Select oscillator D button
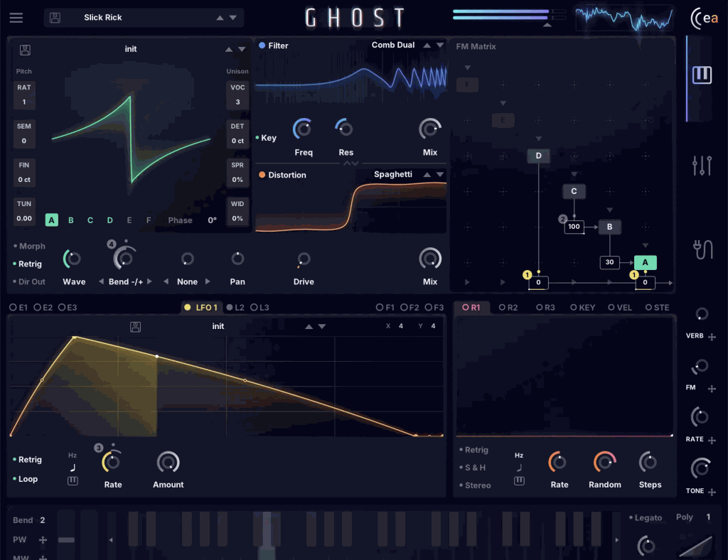Viewport: 728px width, 560px height. pos(109,220)
